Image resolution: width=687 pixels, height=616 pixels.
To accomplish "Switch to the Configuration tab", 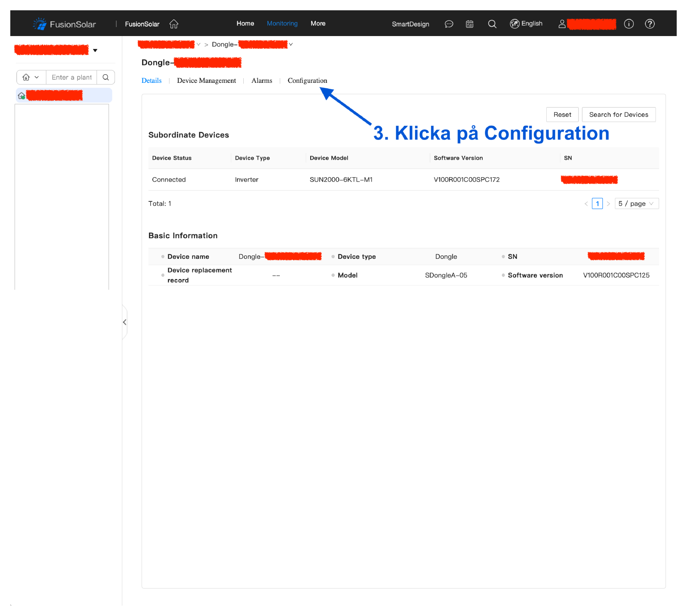I will pos(307,81).
